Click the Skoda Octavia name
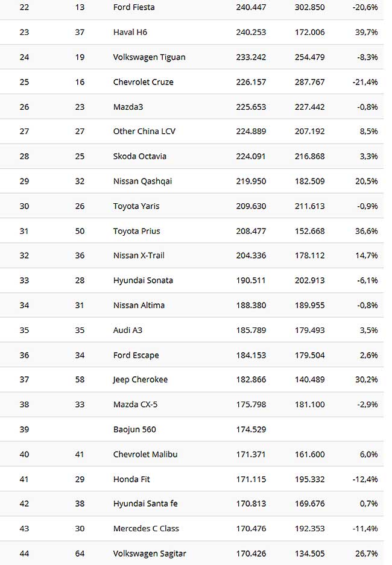 pos(139,156)
